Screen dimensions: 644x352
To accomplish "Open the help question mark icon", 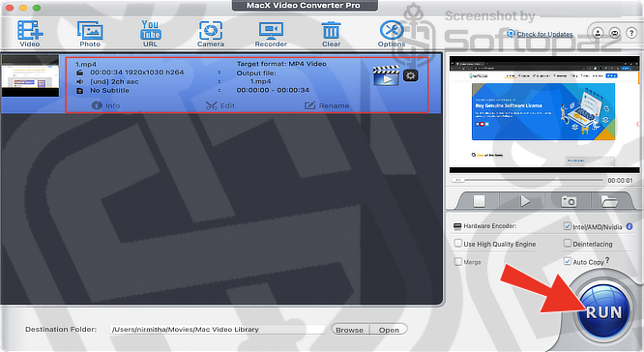I will (631, 33).
